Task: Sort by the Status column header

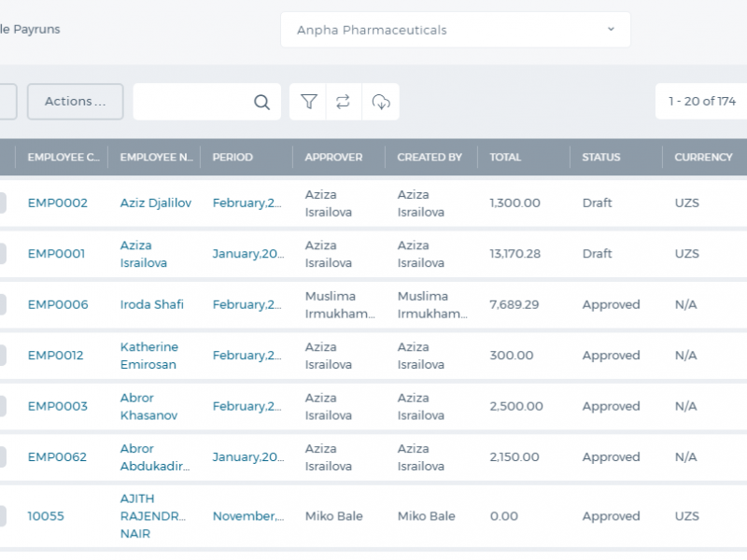Action: pos(600,157)
